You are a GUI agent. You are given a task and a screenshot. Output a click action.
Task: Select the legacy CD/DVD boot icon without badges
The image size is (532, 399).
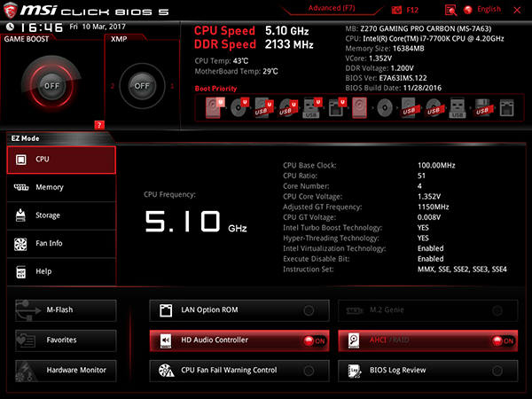385,108
